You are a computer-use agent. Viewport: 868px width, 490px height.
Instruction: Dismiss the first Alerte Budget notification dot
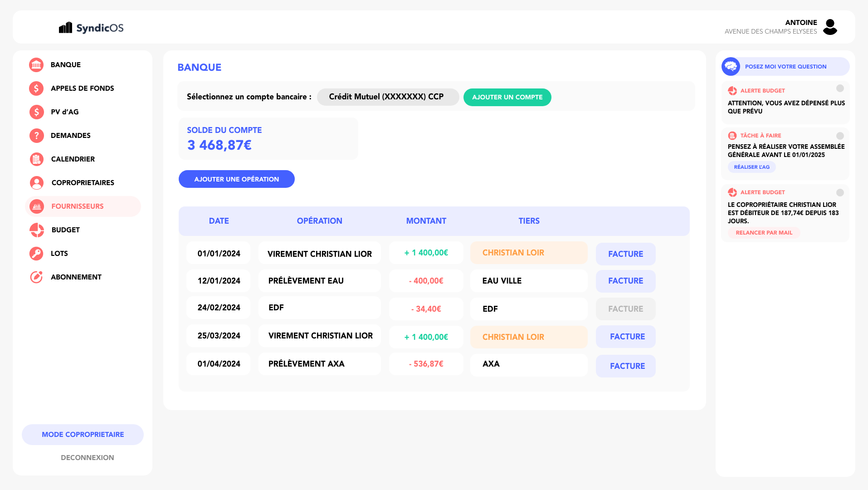pos(840,88)
